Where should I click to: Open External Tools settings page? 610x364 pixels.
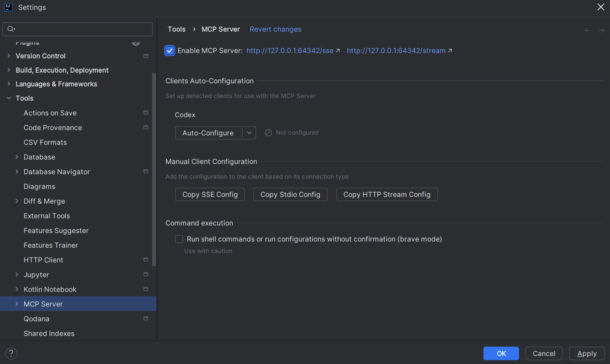[x=47, y=216]
